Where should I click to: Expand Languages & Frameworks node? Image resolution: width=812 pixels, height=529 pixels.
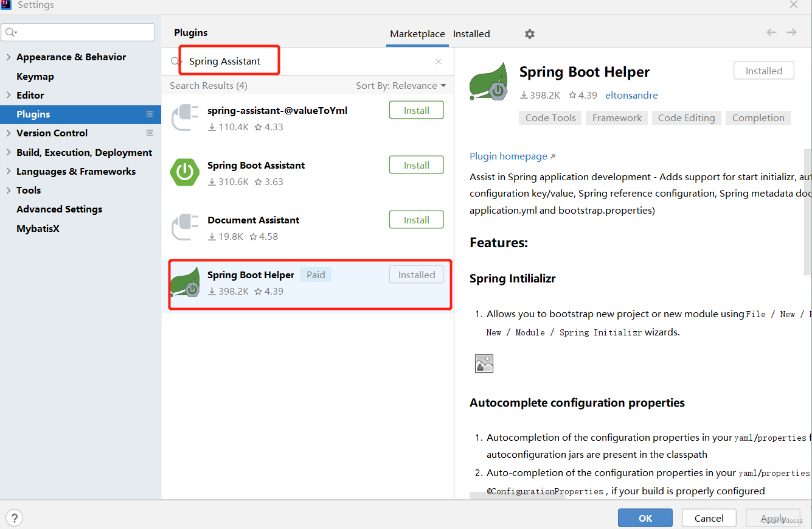8,171
